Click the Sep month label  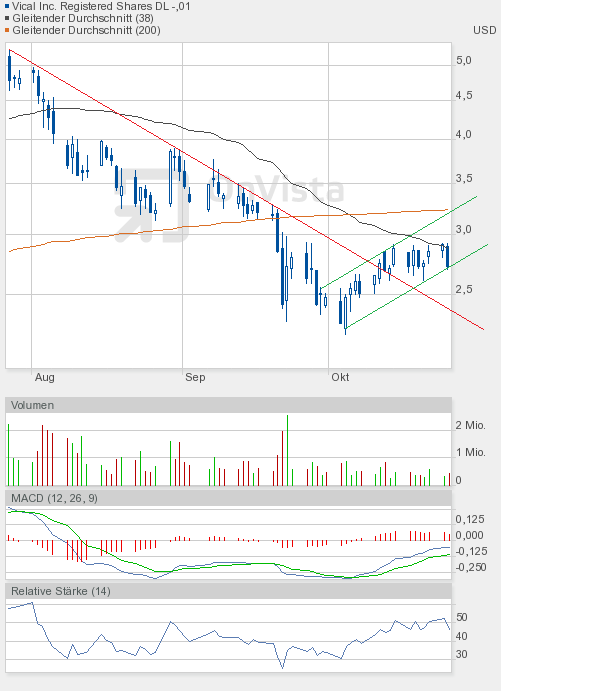(195, 377)
